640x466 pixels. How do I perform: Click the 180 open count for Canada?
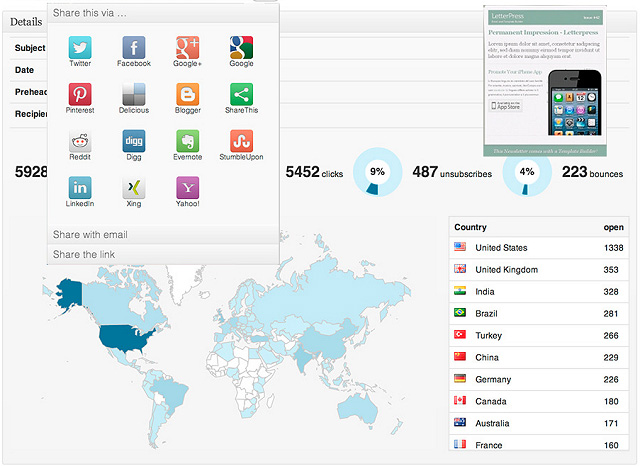[x=611, y=402]
